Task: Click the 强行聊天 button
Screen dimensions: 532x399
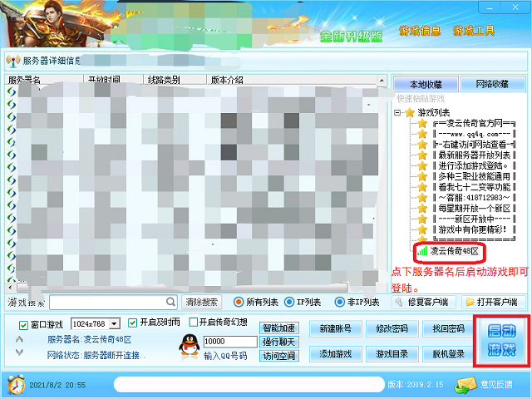Action: click(x=279, y=342)
